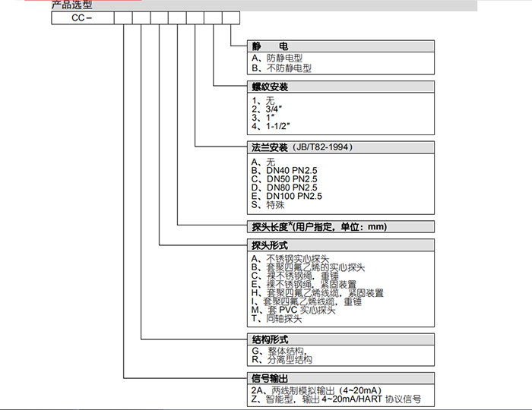532x410 pixels.
Task: Click the 产品选型 title text
Action: coord(71,5)
